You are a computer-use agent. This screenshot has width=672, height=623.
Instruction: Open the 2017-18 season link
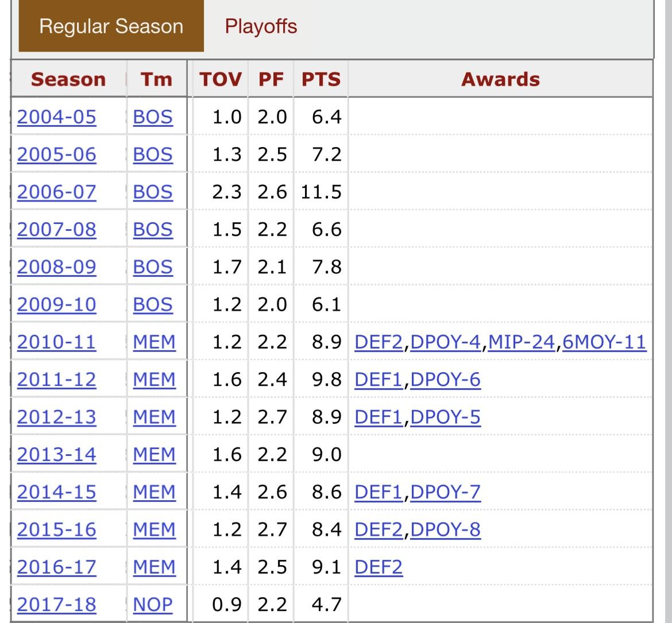pos(56,605)
